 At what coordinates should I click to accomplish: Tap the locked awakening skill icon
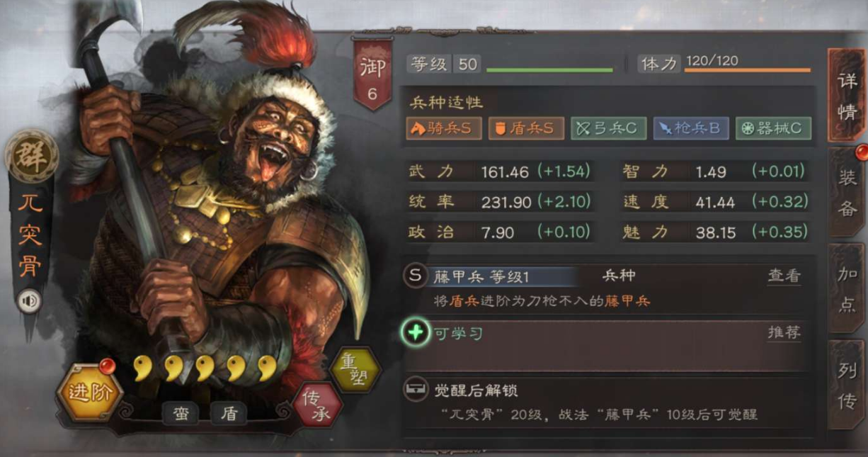[x=415, y=390]
